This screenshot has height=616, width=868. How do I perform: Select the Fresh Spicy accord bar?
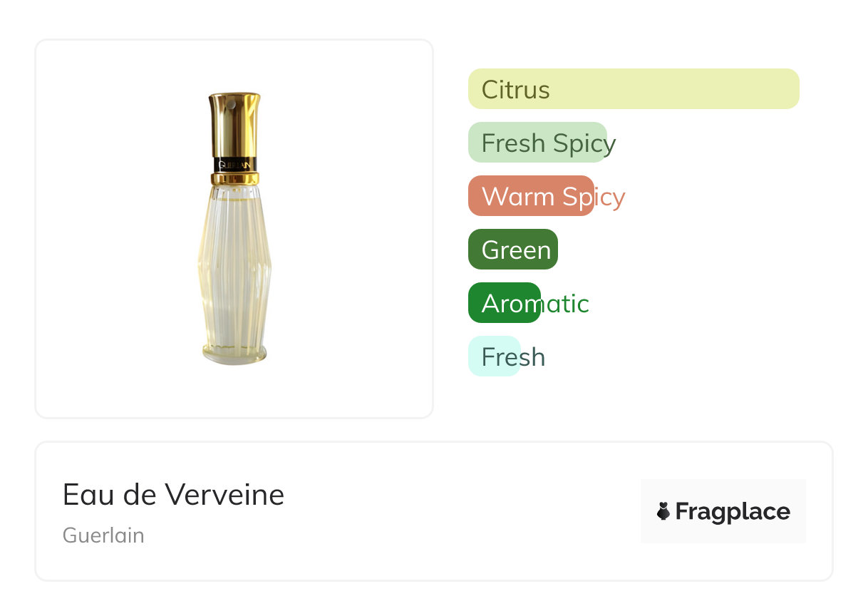[x=537, y=143]
